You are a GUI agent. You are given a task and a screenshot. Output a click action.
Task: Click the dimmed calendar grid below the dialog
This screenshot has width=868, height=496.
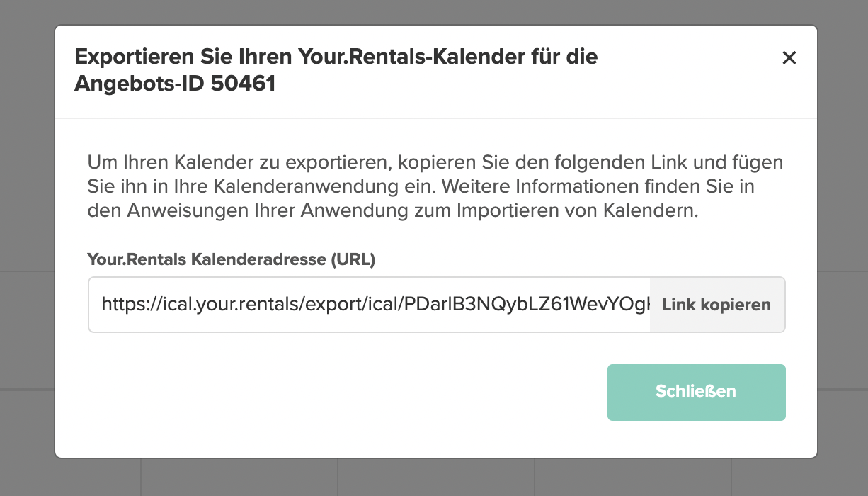click(x=434, y=478)
